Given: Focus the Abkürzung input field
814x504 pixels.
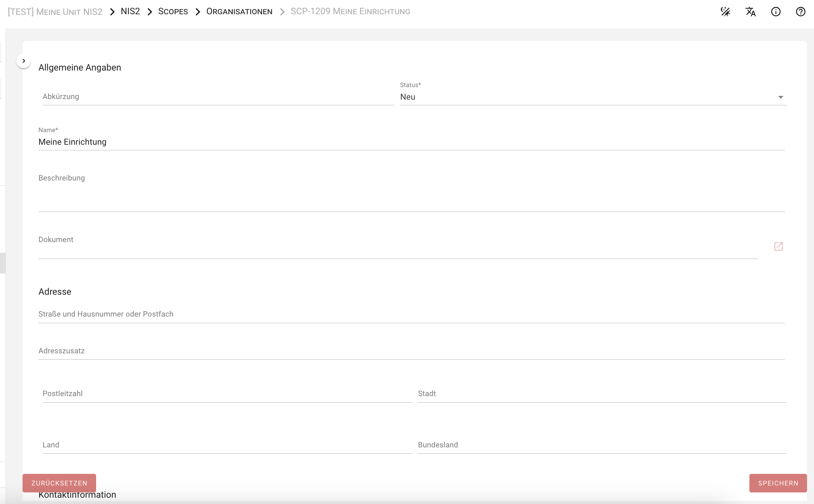Looking at the screenshot, I should tap(218, 97).
